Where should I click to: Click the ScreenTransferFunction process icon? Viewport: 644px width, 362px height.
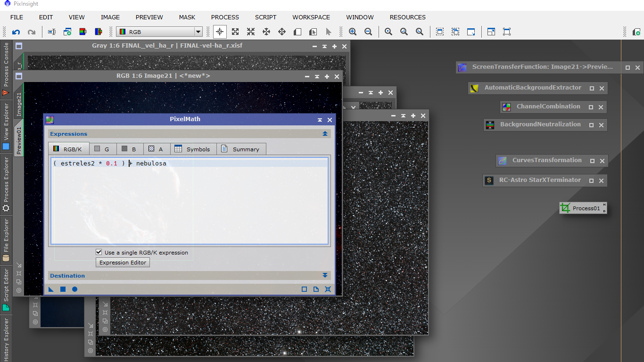[x=462, y=67]
